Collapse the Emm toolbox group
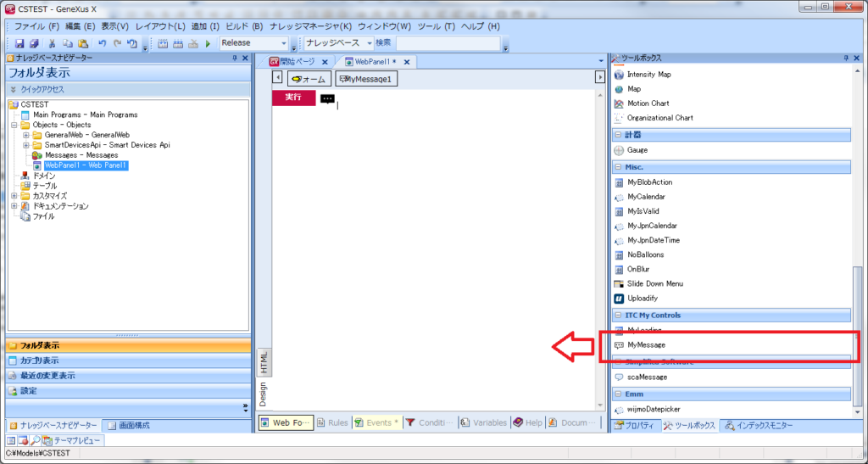868x464 pixels. click(618, 394)
